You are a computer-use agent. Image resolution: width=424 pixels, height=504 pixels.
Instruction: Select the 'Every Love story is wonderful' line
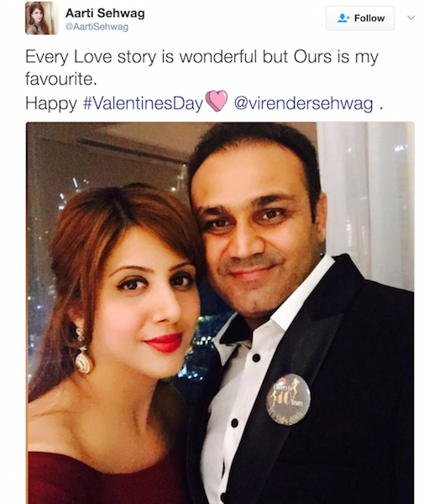pos(202,57)
